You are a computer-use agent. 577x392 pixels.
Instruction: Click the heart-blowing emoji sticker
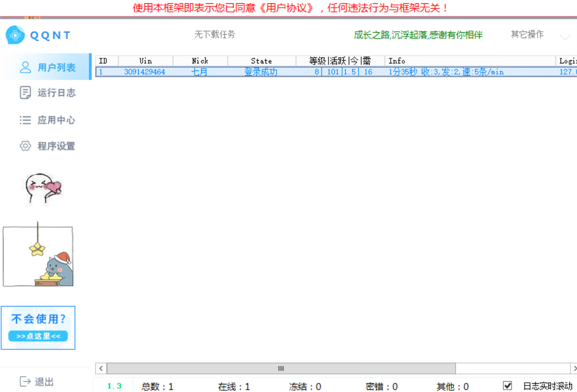click(x=44, y=188)
